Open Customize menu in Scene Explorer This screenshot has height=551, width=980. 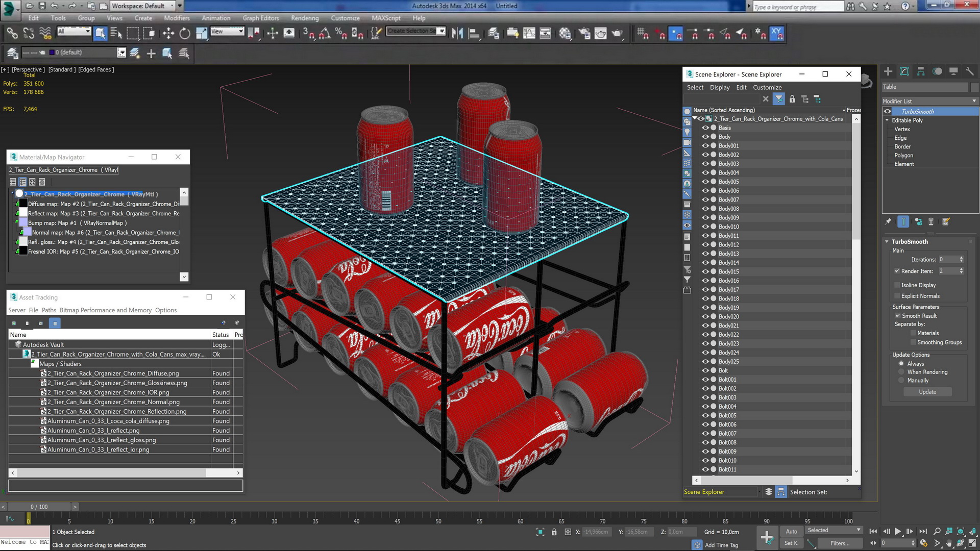pyautogui.click(x=767, y=88)
